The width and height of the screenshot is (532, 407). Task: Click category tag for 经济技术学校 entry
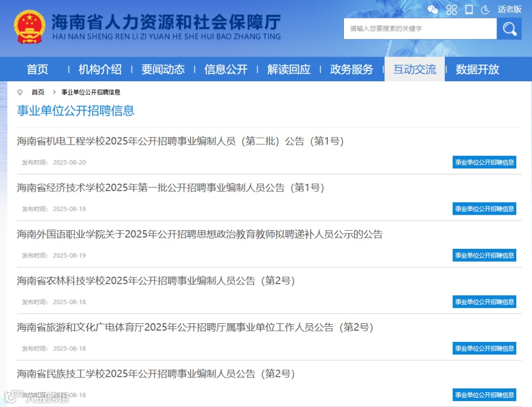(x=484, y=209)
